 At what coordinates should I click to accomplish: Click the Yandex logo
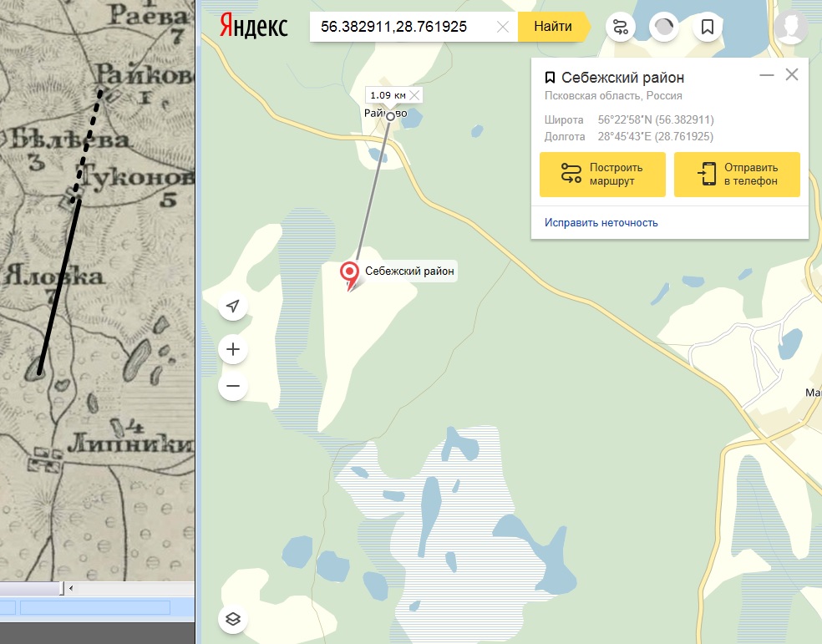click(253, 26)
